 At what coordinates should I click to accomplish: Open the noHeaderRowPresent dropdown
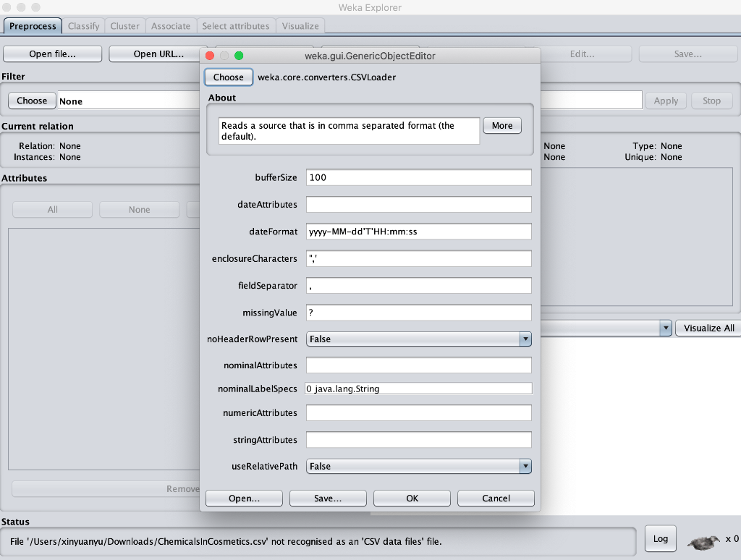point(419,339)
